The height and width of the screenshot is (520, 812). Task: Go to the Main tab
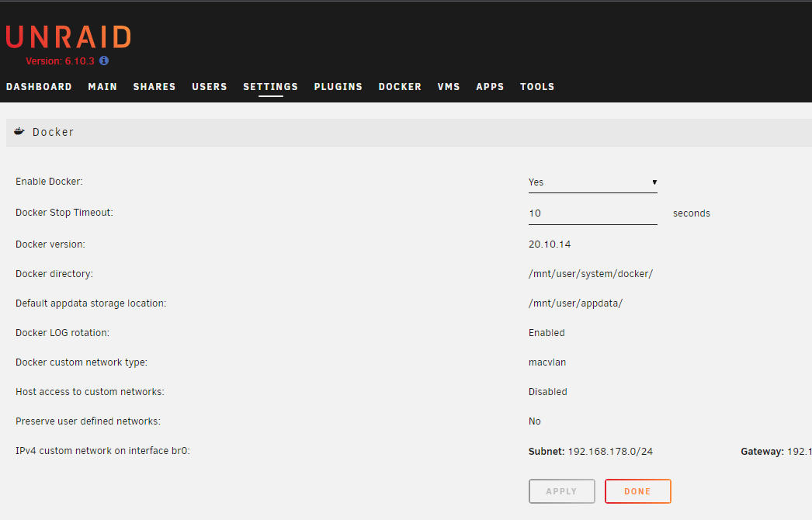coord(102,86)
